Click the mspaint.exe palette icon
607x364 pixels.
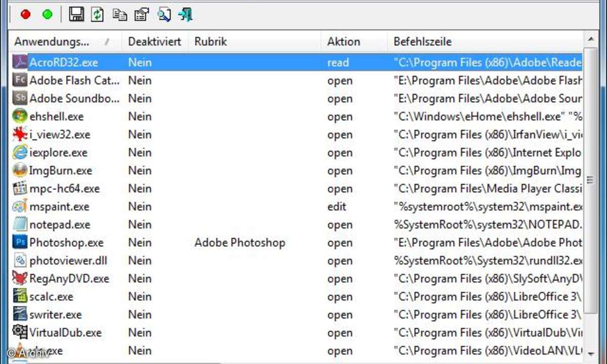[20, 206]
